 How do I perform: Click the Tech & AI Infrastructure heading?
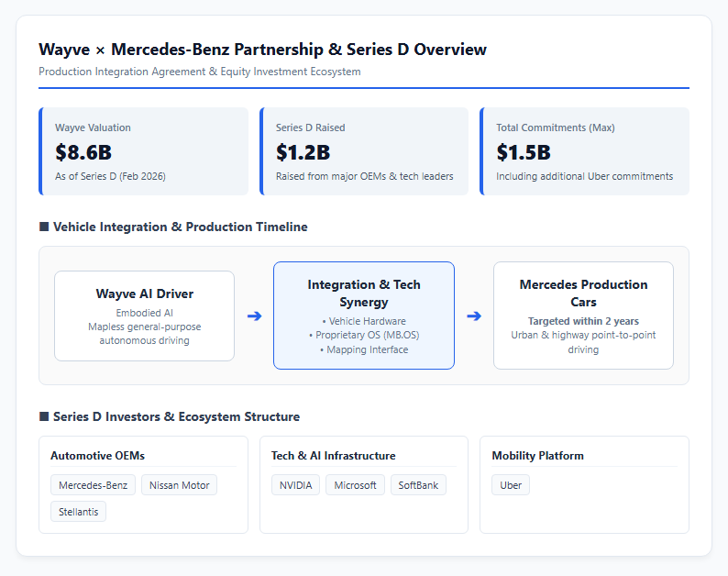[334, 456]
